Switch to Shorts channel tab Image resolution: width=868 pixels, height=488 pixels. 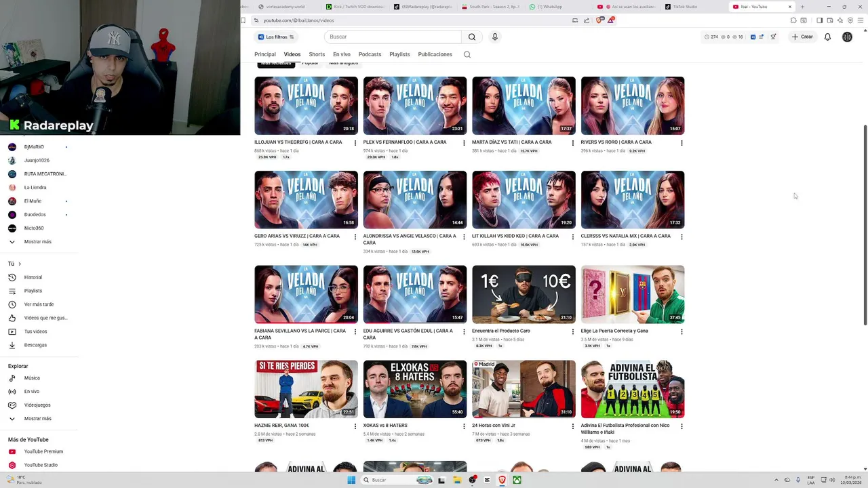click(x=317, y=54)
